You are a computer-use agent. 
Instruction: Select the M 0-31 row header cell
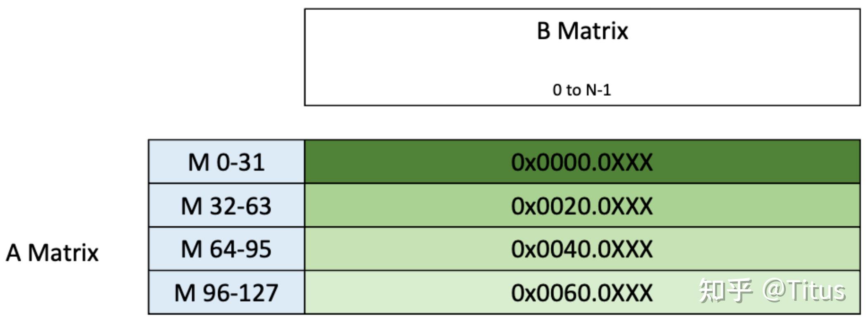(226, 162)
